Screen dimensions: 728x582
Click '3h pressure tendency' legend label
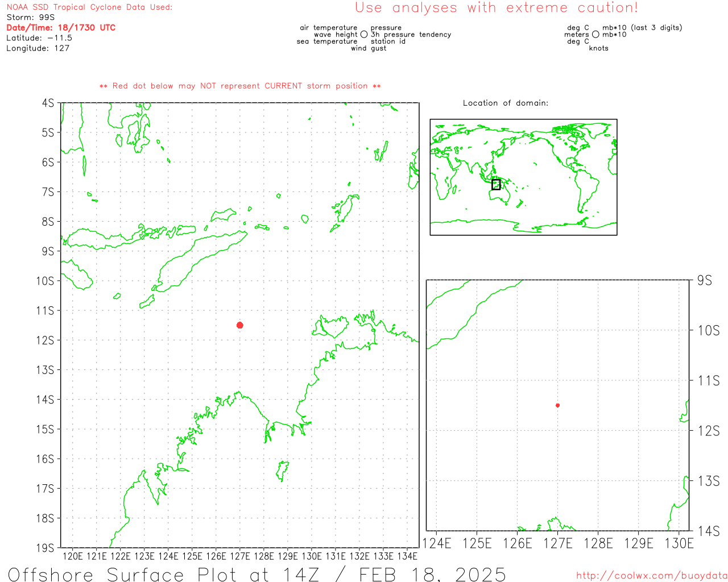411,35
